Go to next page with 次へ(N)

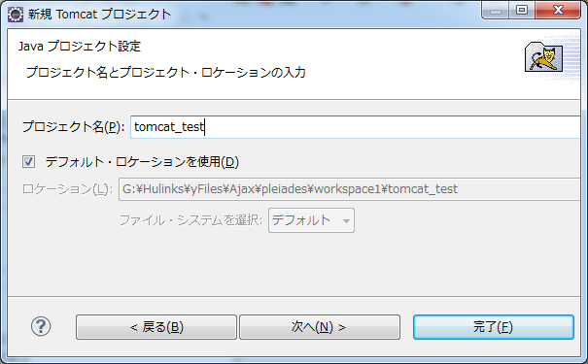pos(320,327)
